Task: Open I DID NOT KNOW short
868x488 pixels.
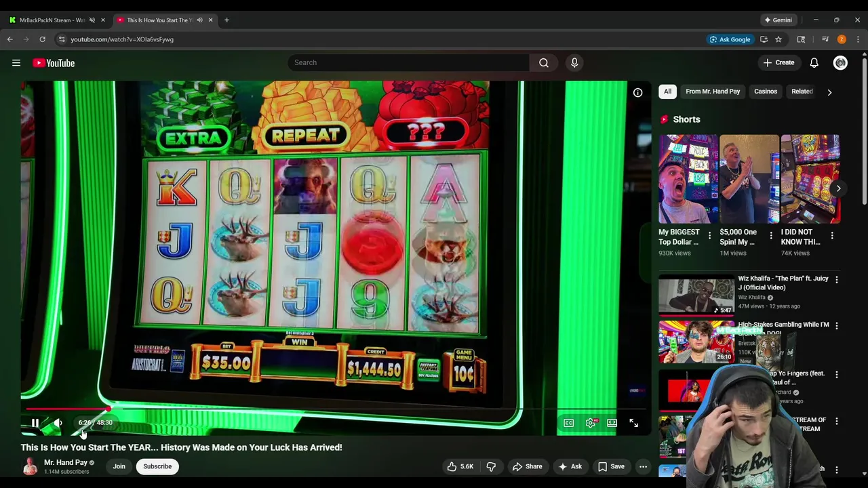Action: (x=810, y=179)
